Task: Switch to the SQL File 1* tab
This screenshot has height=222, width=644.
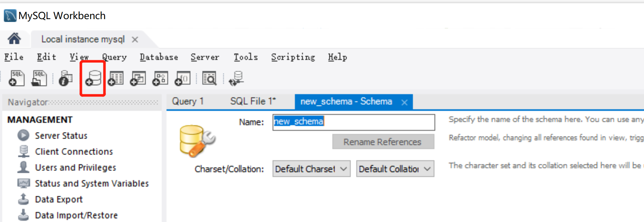Action: [x=253, y=101]
